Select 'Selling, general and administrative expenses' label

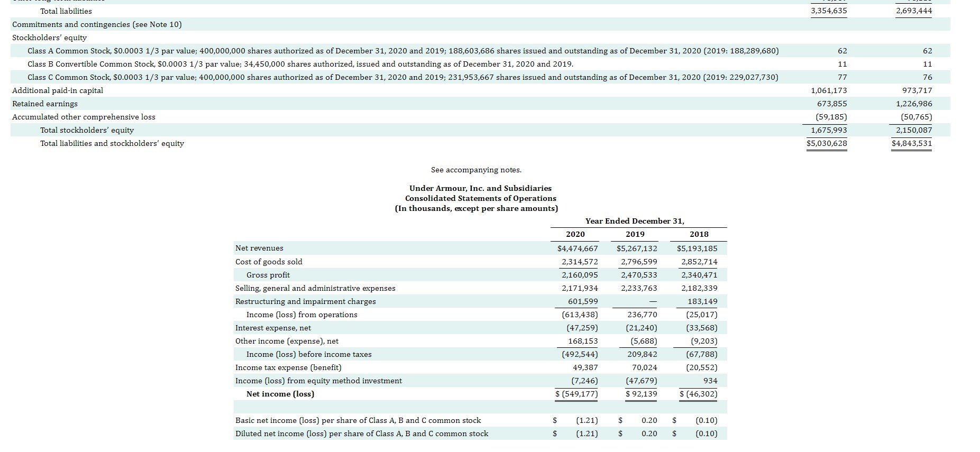(x=315, y=288)
